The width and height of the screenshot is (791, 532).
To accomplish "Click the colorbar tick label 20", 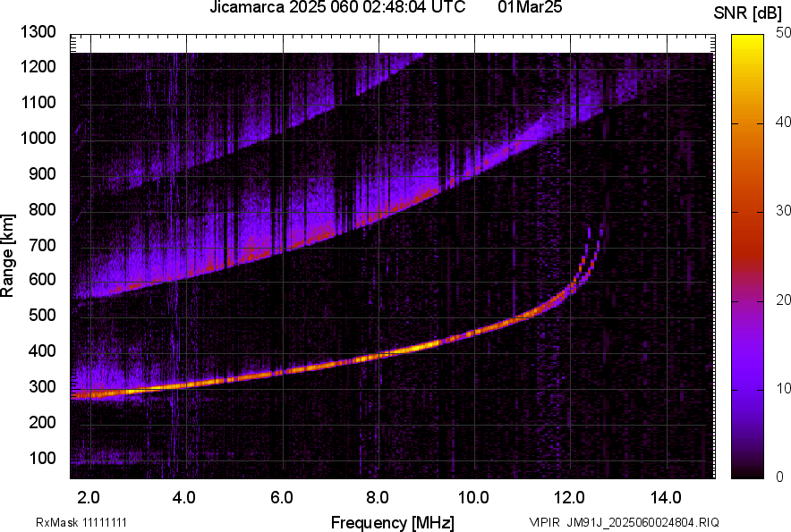I will pos(784,300).
